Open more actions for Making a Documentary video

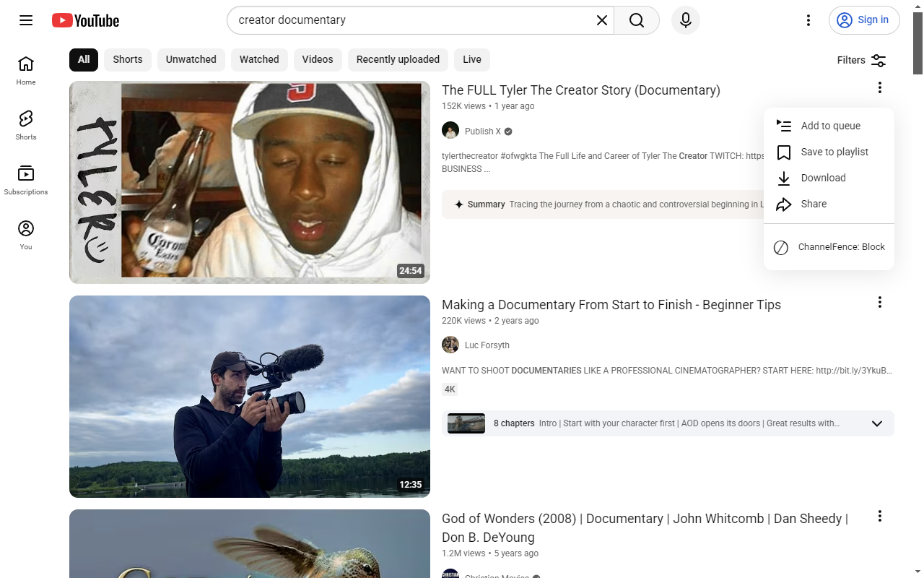pyautogui.click(x=879, y=302)
